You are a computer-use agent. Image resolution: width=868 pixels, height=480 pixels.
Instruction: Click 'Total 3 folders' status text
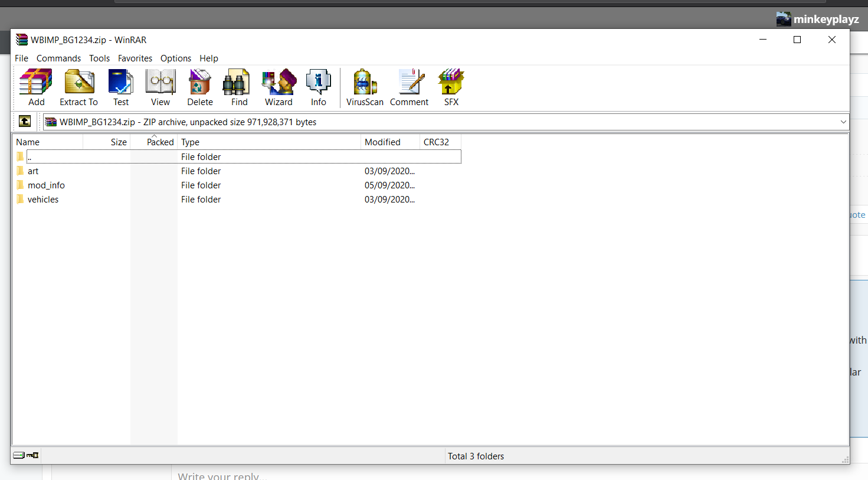coord(476,456)
